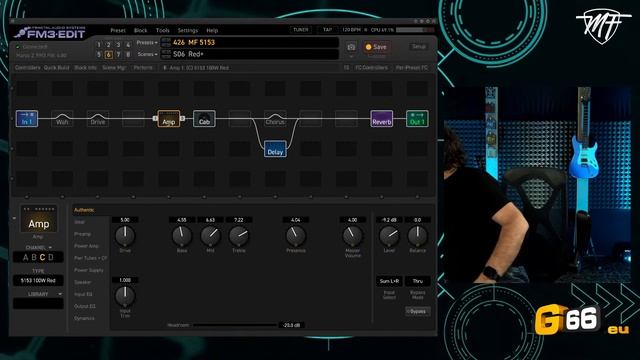Open the TUNER
640x360 pixels.
click(301, 30)
